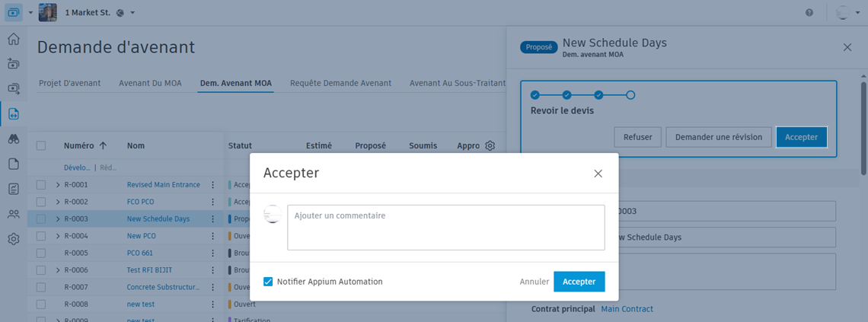
Task: Click the Ajouter un commentaire field
Action: click(x=445, y=228)
